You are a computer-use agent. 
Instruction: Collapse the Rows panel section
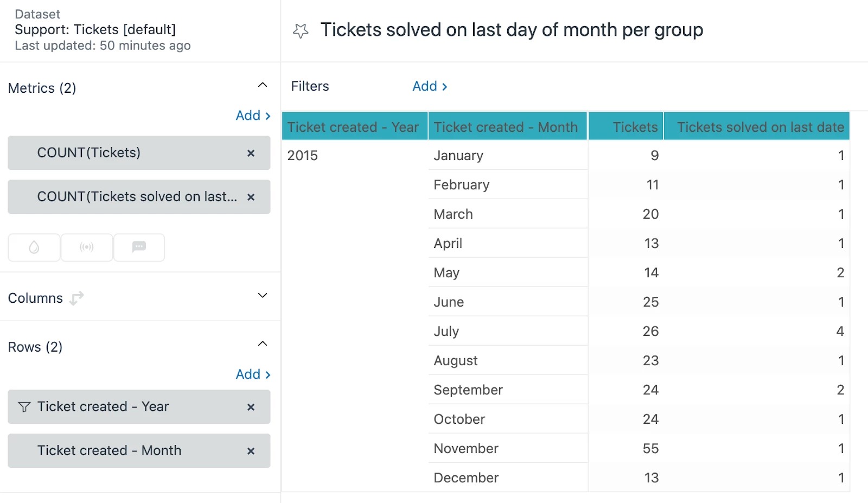coord(263,344)
